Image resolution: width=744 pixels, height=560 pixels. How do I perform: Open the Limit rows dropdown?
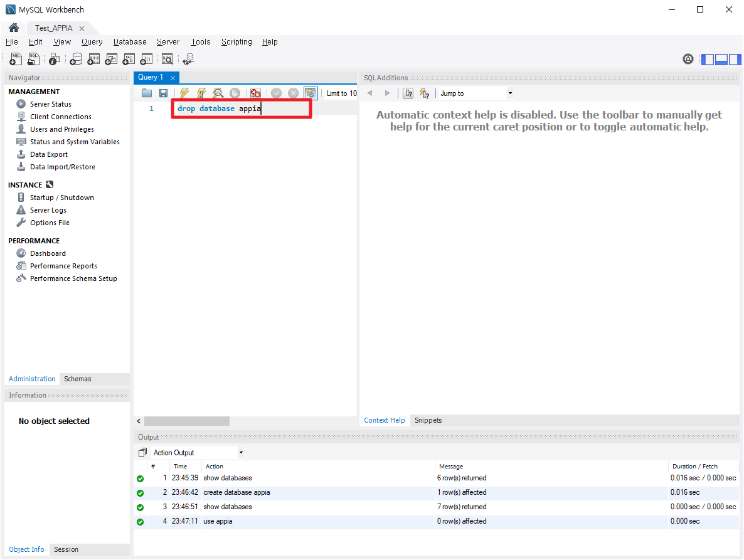coord(341,93)
